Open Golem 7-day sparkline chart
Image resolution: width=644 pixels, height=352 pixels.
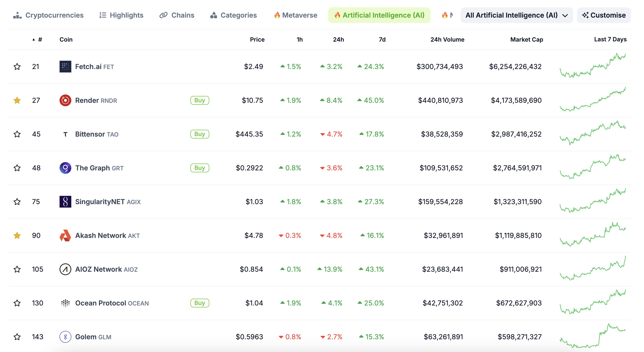tap(593, 336)
